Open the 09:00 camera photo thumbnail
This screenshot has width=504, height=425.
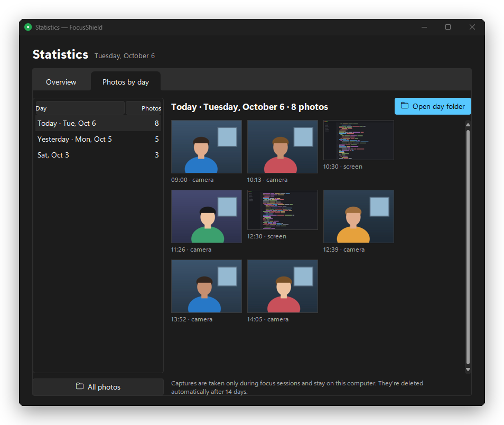click(207, 147)
